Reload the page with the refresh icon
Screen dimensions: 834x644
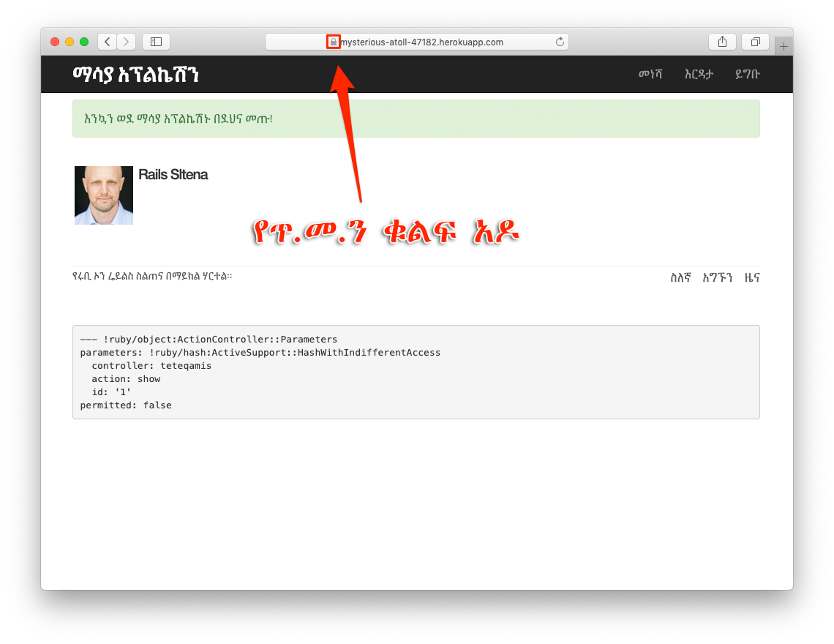click(x=560, y=42)
